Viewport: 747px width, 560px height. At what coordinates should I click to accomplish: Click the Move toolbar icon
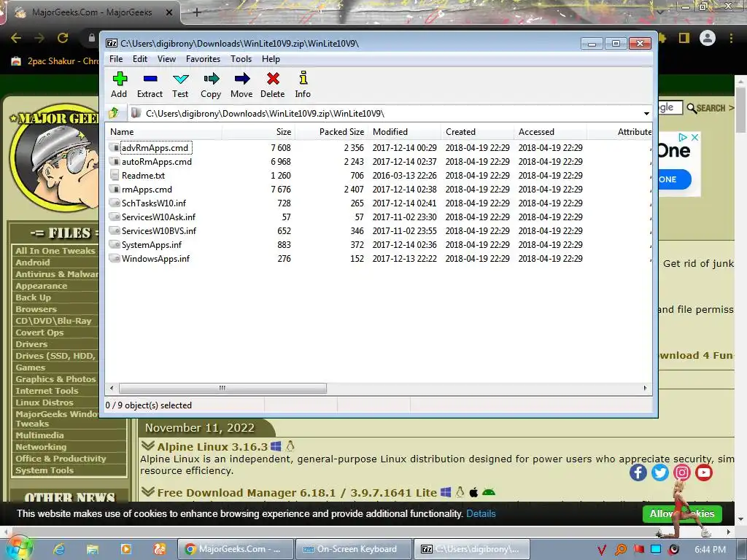241,85
